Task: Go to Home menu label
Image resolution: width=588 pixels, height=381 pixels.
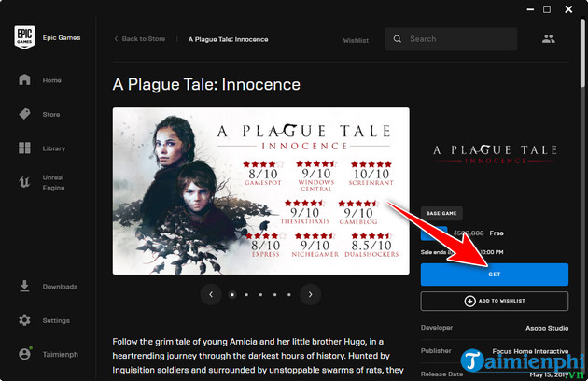Action: [51, 80]
